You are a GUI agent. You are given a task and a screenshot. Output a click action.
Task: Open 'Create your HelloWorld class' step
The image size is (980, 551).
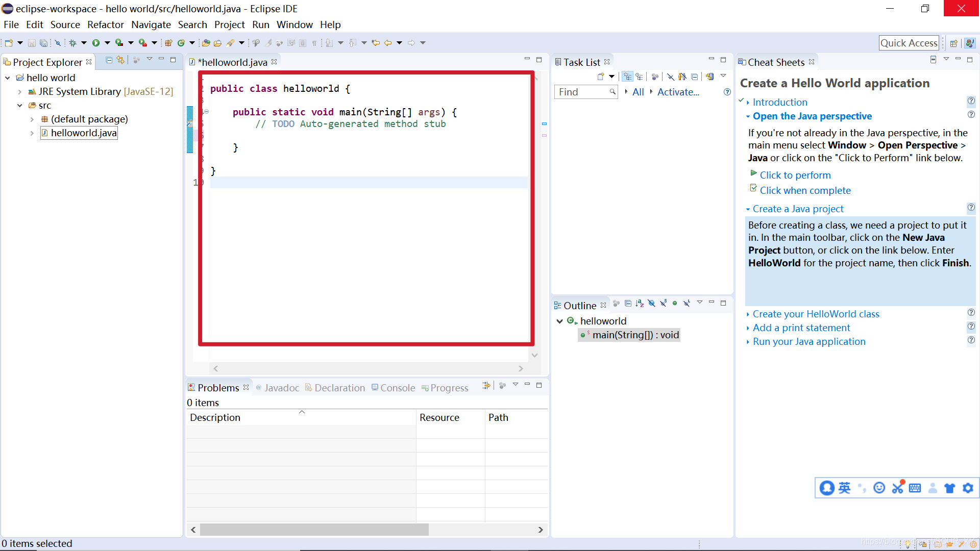[816, 314]
